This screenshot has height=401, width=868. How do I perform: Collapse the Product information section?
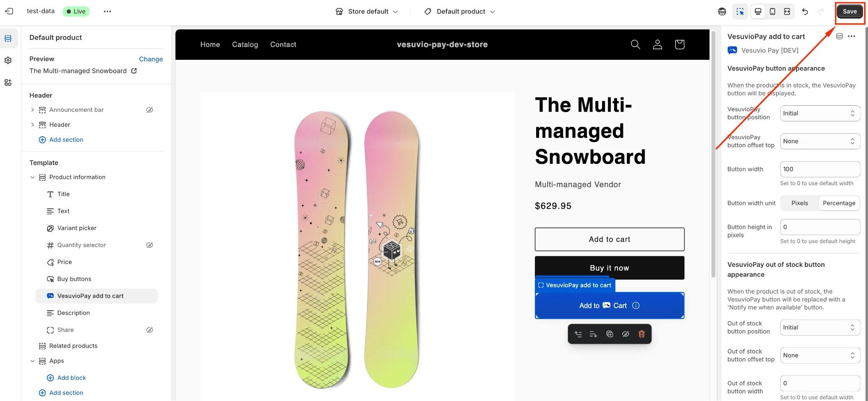pos(32,177)
